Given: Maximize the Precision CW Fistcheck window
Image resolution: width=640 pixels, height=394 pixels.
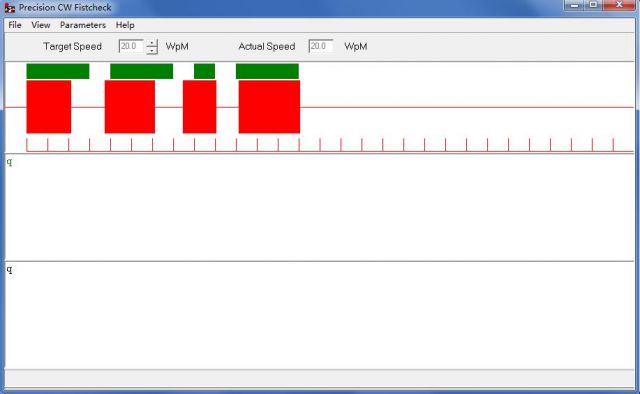Looking at the screenshot, I should [593, 4].
